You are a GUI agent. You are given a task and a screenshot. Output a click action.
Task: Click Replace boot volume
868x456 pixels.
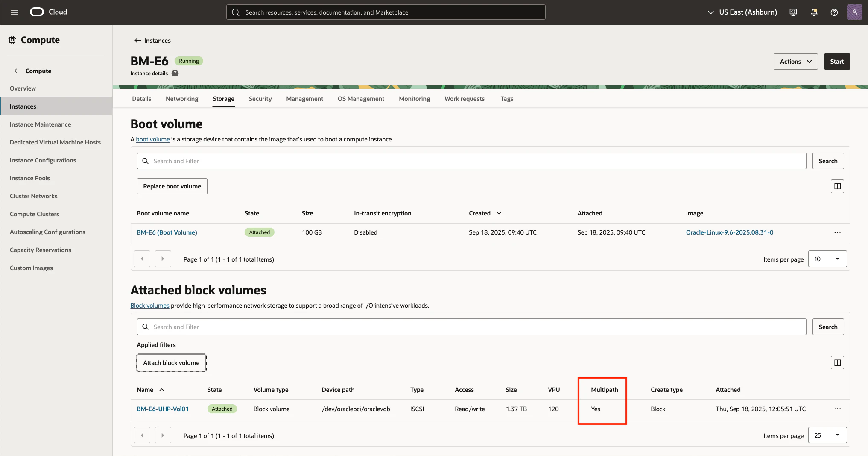click(172, 186)
